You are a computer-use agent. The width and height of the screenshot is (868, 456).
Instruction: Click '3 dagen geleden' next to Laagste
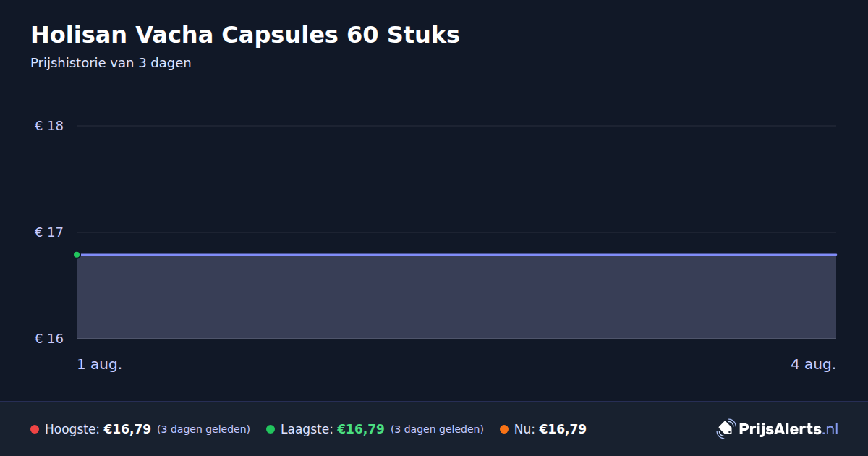[x=437, y=429]
